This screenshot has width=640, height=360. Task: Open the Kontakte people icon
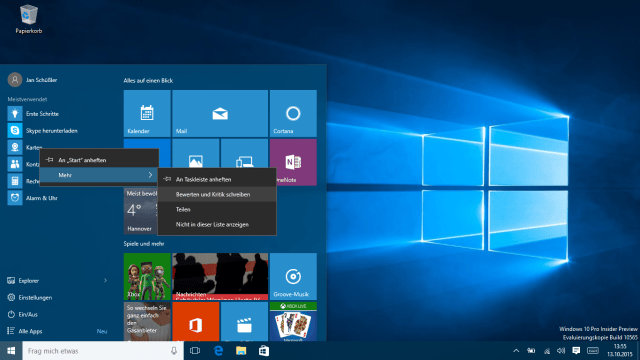(x=15, y=164)
